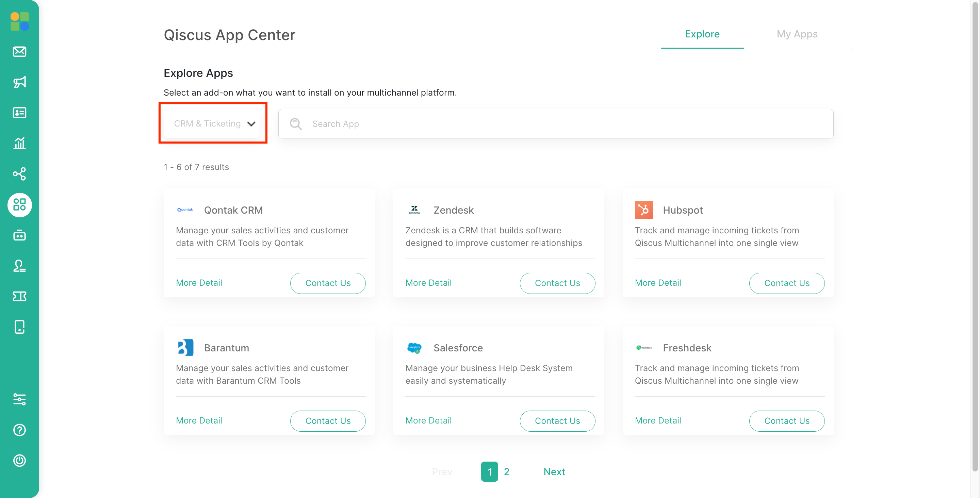The height and width of the screenshot is (498, 980).
Task: Open the contact card list icon
Action: (19, 113)
